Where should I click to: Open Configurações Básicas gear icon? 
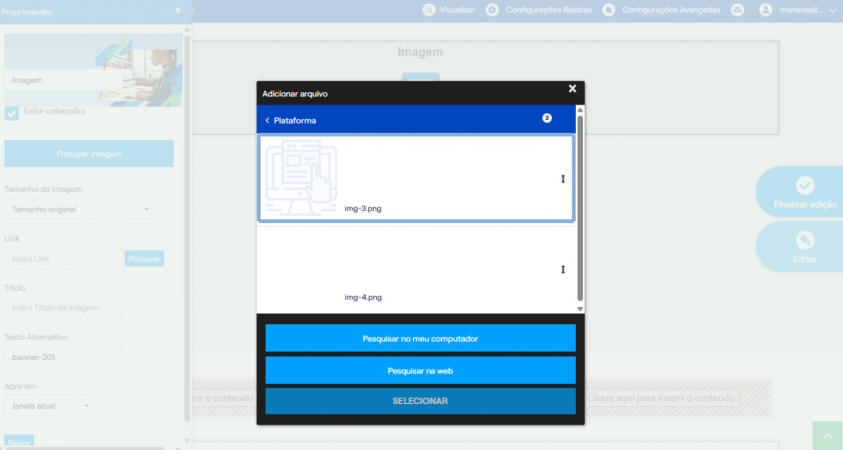492,10
